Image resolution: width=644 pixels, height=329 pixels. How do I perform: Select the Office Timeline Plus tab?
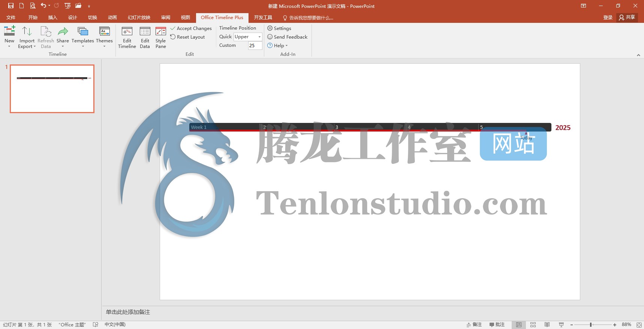222,18
